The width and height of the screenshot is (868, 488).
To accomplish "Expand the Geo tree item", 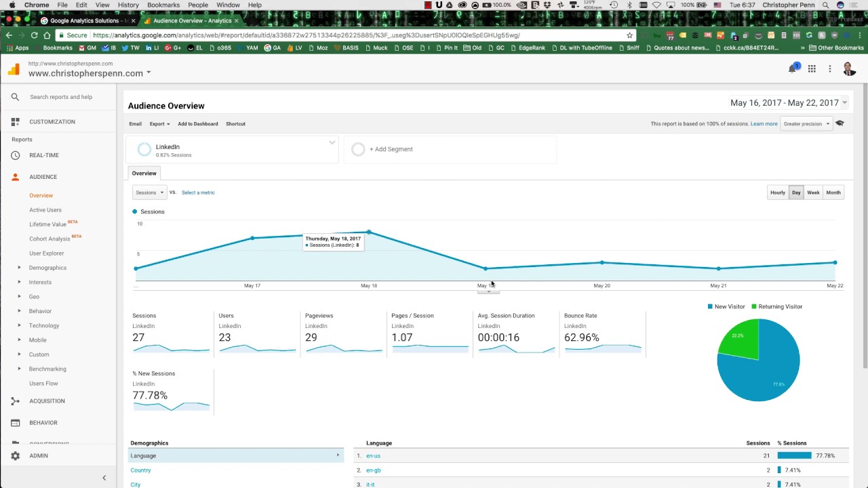I will point(19,297).
